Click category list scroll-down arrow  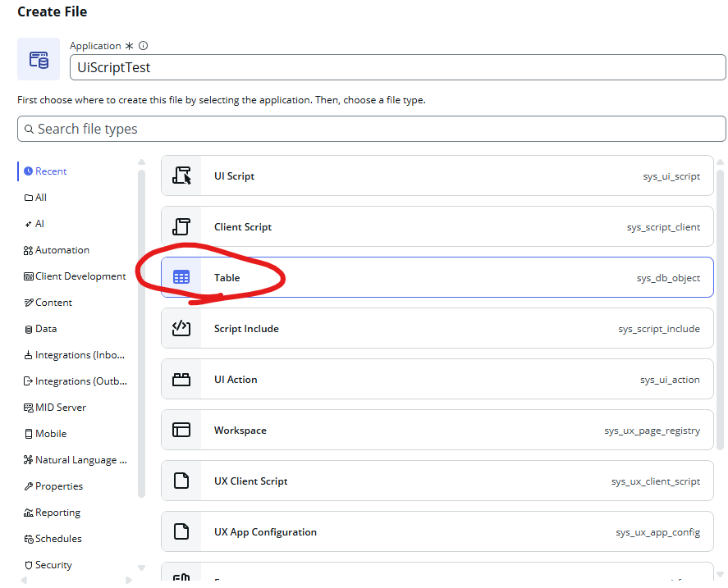pos(142,567)
